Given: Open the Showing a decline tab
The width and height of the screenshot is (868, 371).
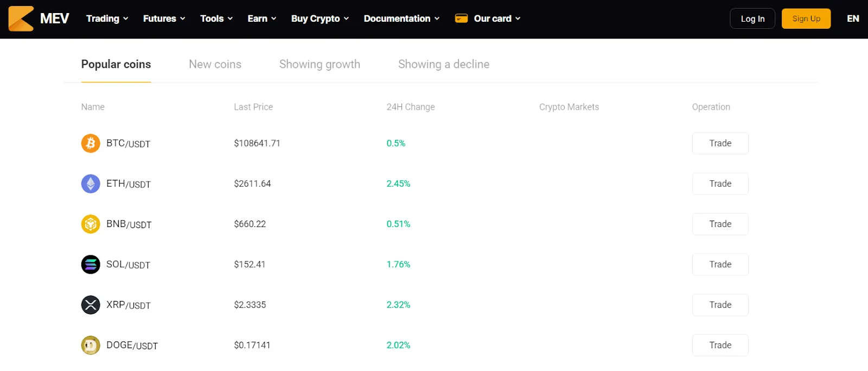Looking at the screenshot, I should pyautogui.click(x=444, y=64).
